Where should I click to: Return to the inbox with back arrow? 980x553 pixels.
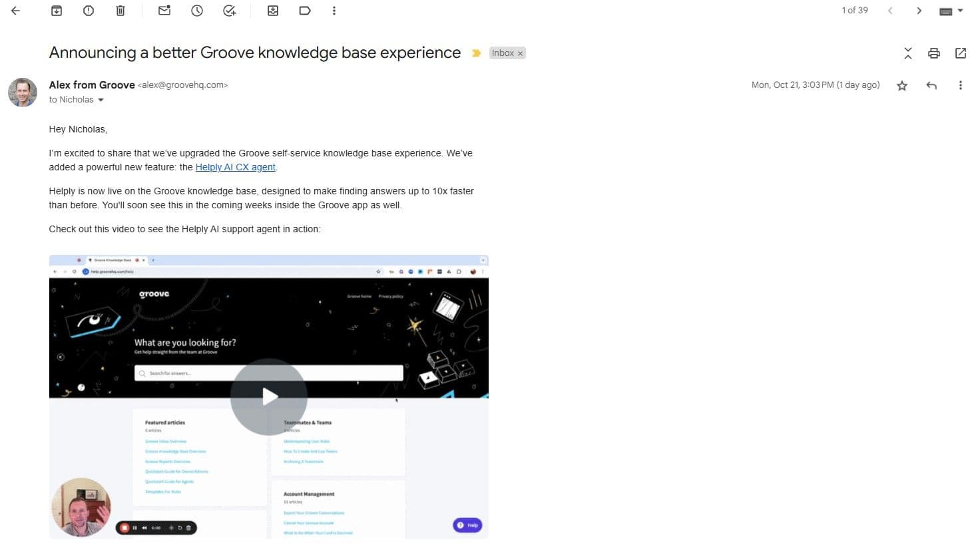pyautogui.click(x=15, y=10)
